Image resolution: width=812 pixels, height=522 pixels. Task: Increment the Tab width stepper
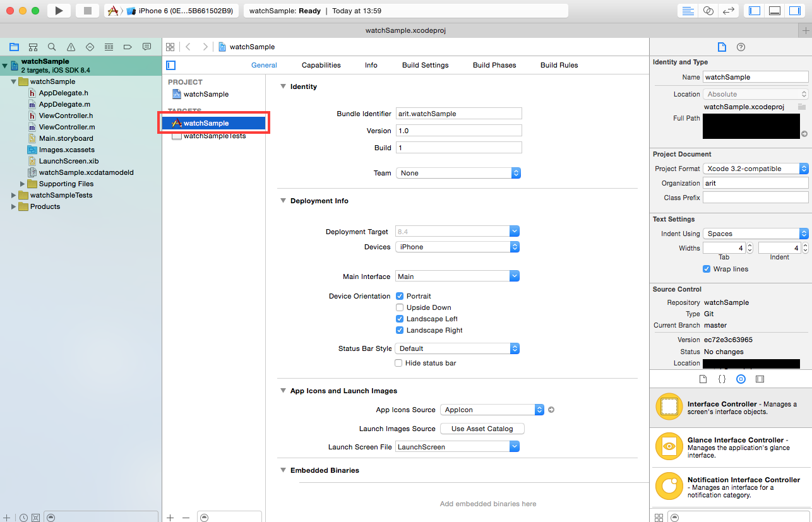(x=749, y=245)
